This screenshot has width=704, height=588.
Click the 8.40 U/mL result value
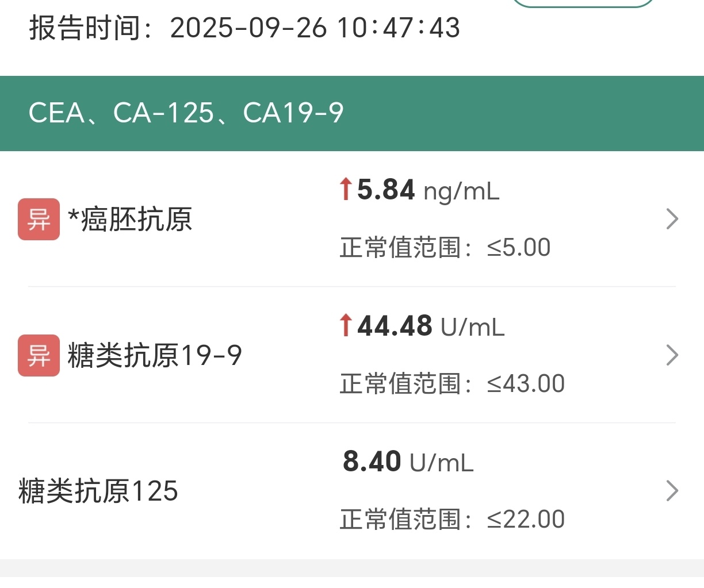(408, 462)
